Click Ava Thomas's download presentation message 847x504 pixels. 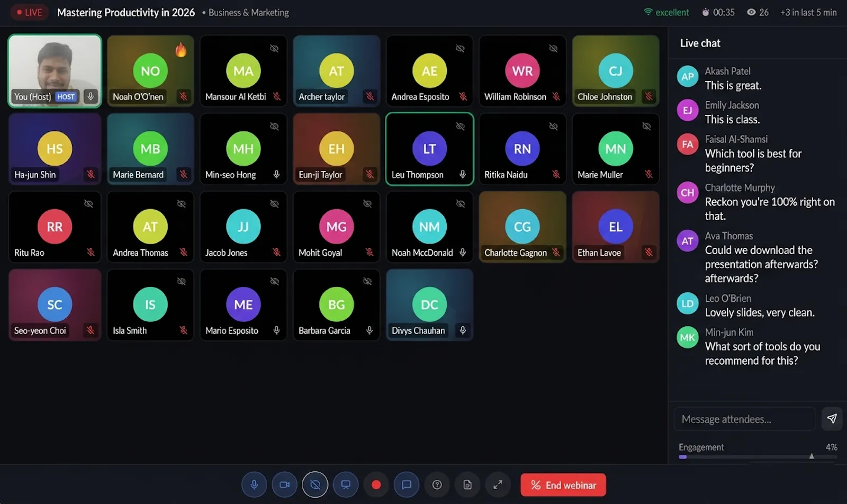(761, 264)
